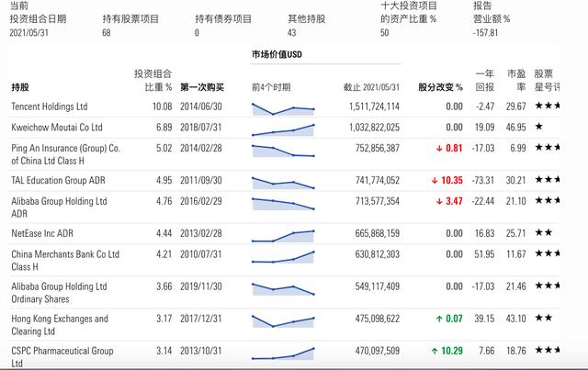The height and width of the screenshot is (370, 588).
Task: Select Moutai market value 1,032,822,025
Action: [x=374, y=128]
